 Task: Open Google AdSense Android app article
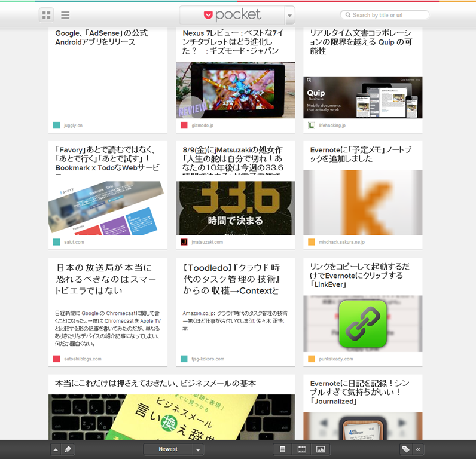pos(102,38)
